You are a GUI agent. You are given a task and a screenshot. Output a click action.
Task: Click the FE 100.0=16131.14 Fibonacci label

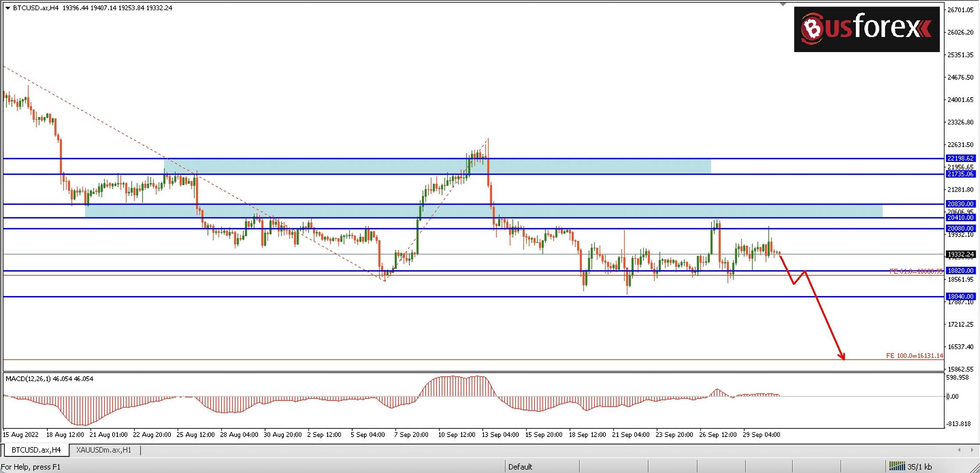(x=914, y=356)
